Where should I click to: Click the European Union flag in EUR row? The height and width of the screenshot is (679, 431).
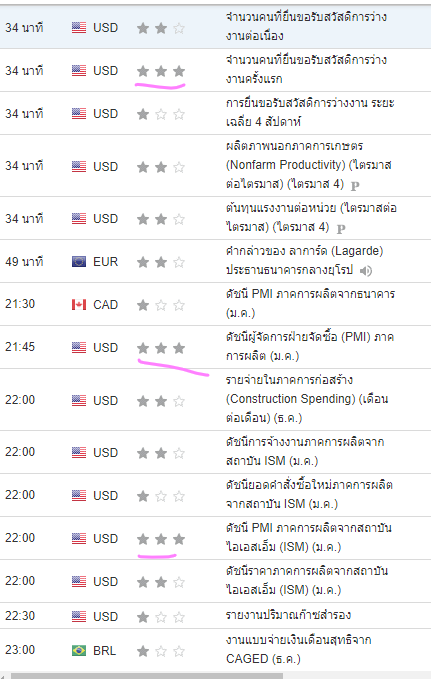click(x=79, y=262)
